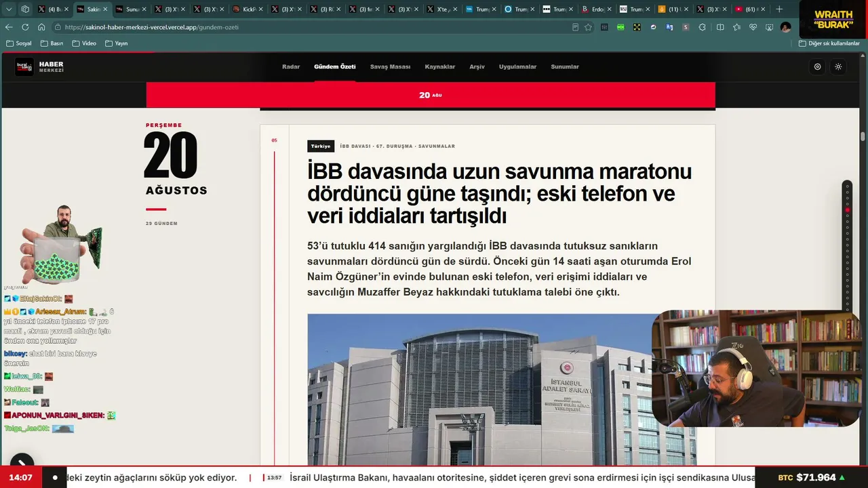Open the Yayın bookmarks folder
868x488 pixels.
coord(116,43)
